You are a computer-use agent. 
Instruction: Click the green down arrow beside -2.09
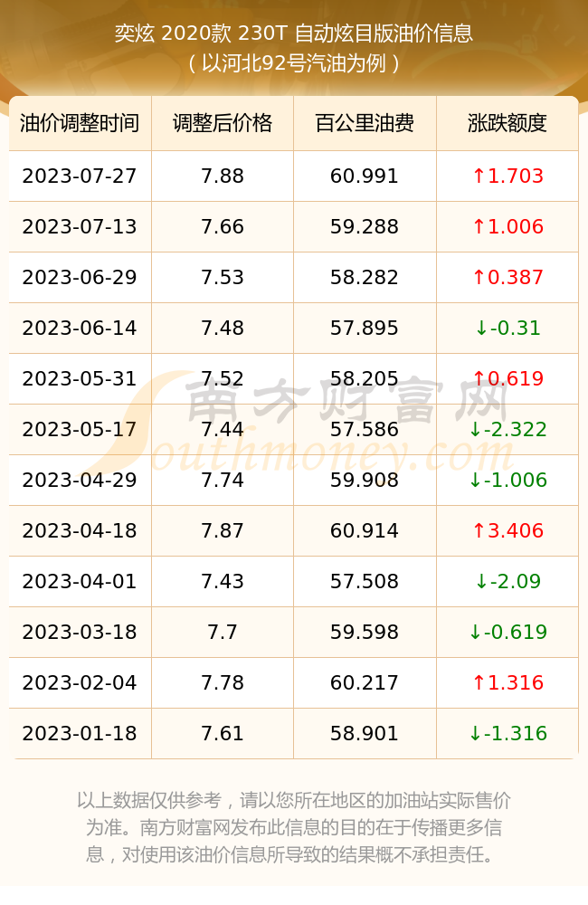click(x=481, y=581)
